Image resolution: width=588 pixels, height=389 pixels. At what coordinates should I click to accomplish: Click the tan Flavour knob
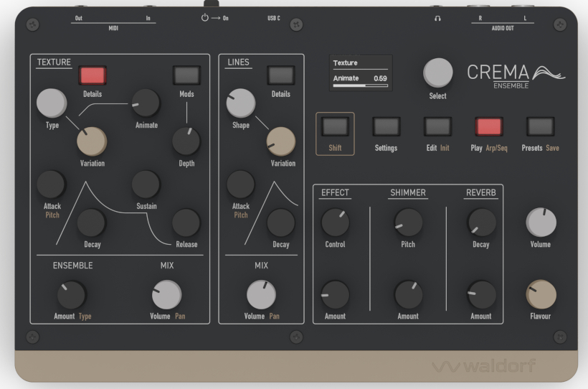pos(541,295)
